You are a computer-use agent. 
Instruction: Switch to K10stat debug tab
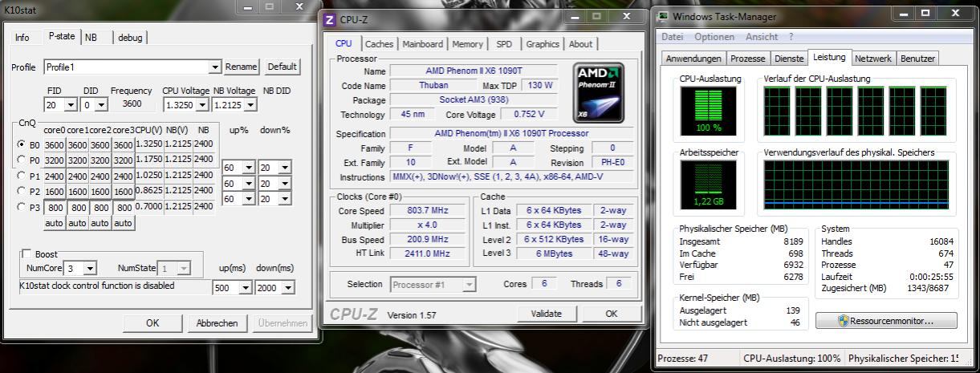pyautogui.click(x=130, y=38)
